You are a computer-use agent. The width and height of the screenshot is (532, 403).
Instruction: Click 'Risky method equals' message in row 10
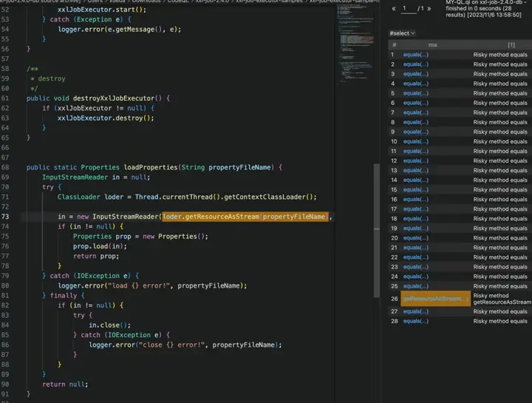click(x=500, y=141)
